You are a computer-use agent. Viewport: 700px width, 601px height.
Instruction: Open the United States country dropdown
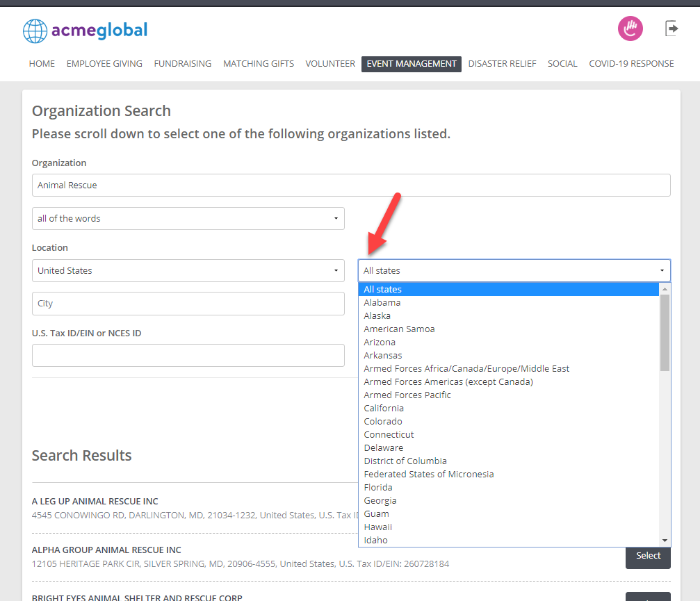pyautogui.click(x=188, y=270)
